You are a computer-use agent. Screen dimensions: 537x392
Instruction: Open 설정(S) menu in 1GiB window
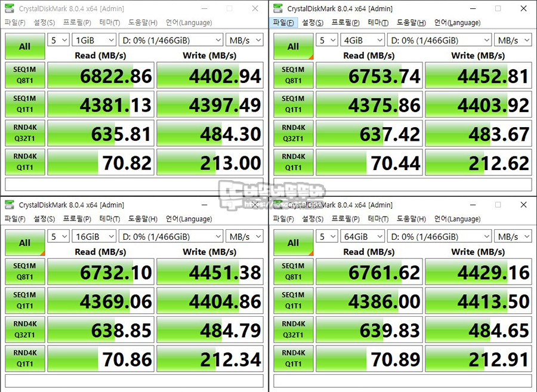(44, 23)
